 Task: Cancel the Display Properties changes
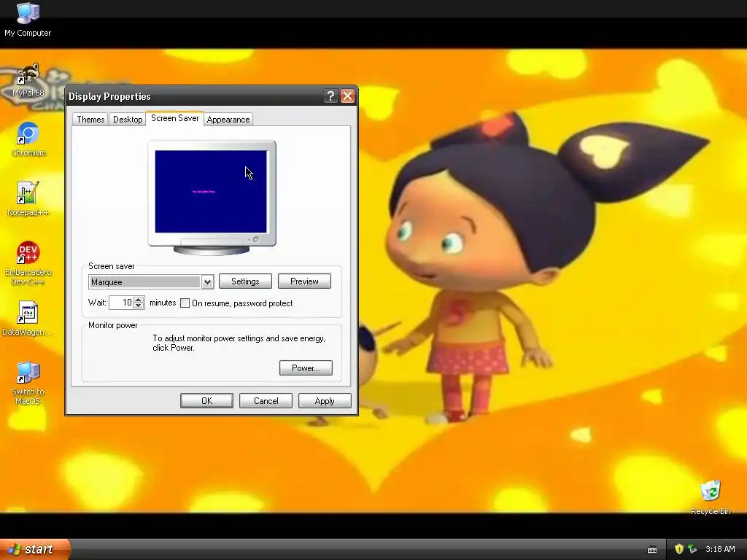[266, 401]
